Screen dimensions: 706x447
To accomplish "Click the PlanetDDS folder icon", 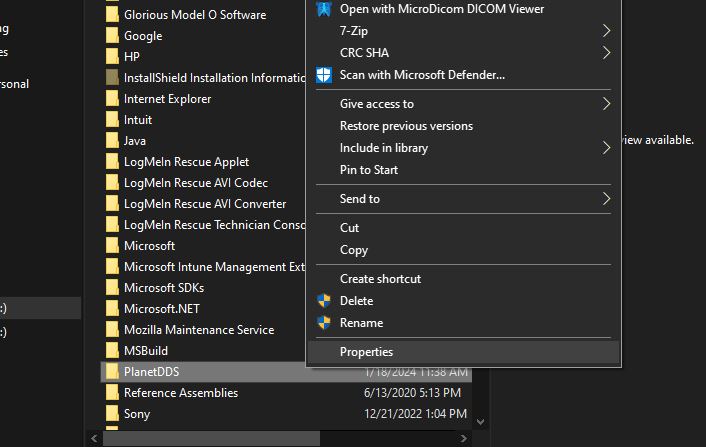I will [112, 372].
